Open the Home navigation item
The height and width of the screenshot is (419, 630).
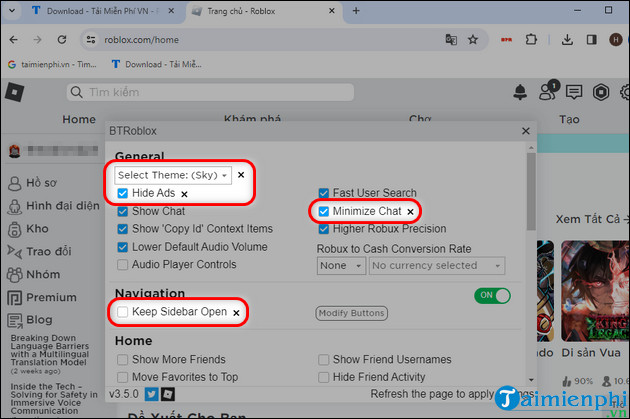tap(79, 119)
